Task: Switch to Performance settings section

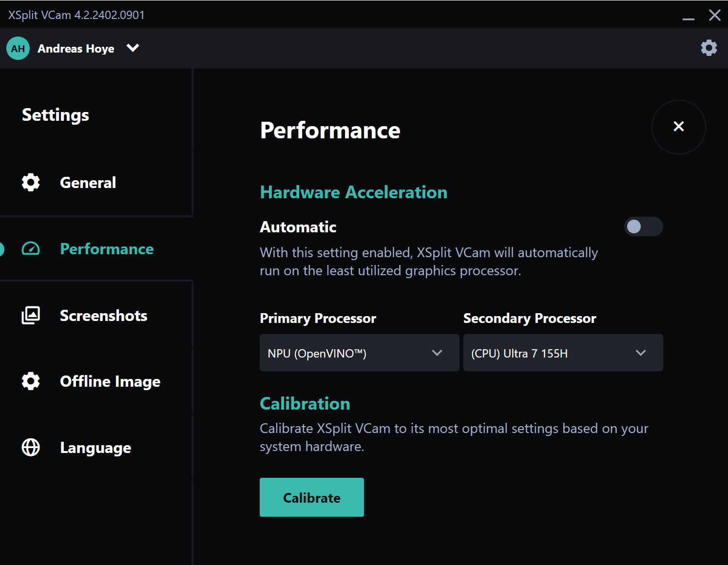Action: pyautogui.click(x=96, y=249)
